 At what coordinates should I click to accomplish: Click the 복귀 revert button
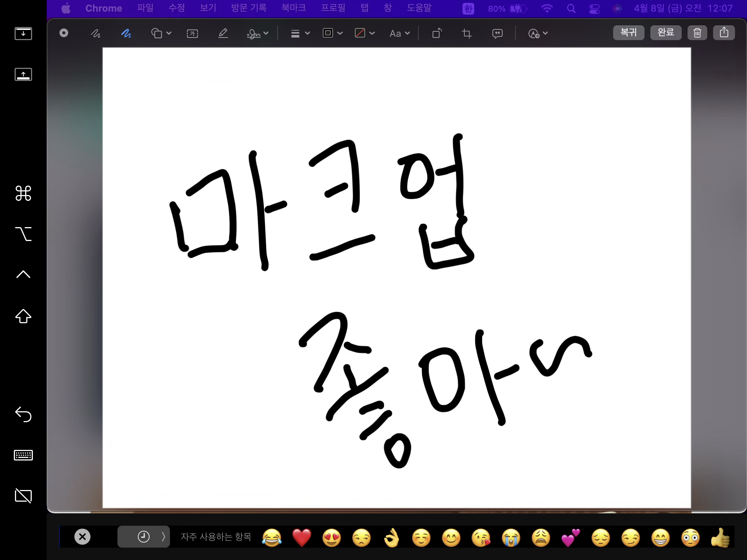(x=628, y=33)
